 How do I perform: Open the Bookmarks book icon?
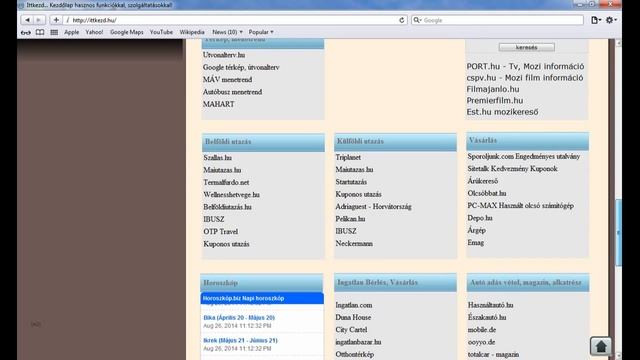(x=40, y=32)
